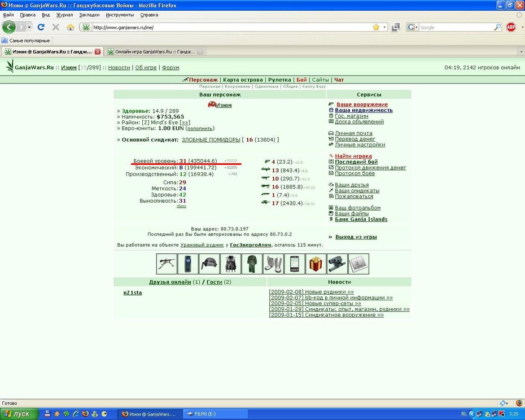Open the Чат link

tap(339, 80)
